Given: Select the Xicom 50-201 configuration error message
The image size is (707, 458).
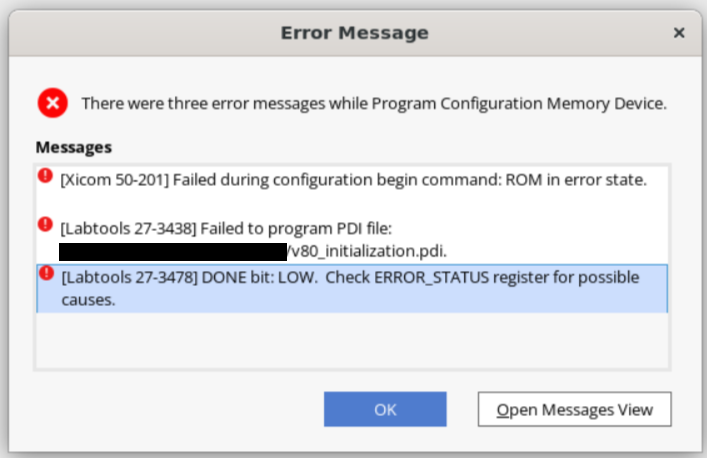Looking at the screenshot, I should coord(353,180).
